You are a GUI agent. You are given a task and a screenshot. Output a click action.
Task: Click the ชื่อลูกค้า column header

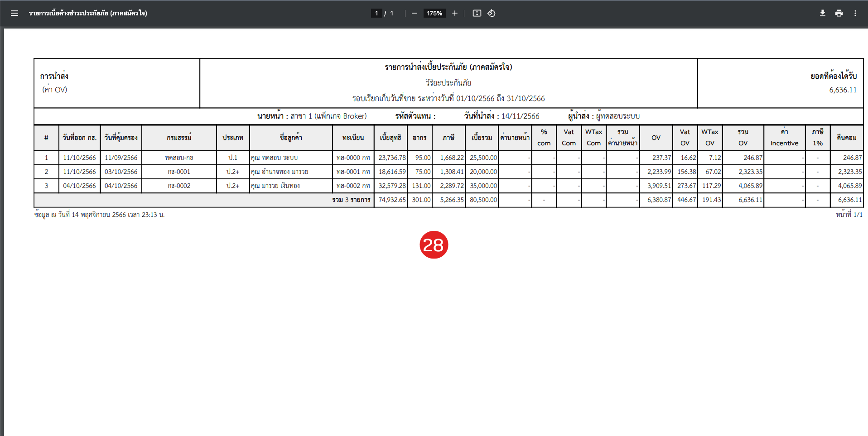point(291,138)
